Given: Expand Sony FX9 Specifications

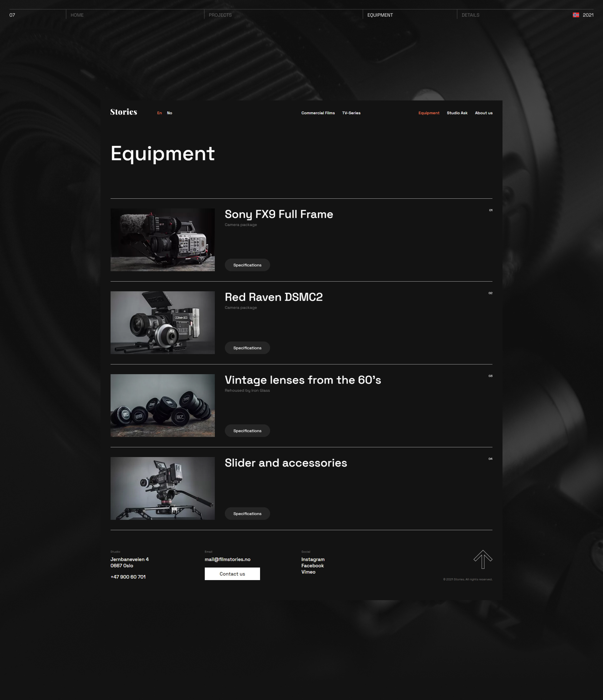Looking at the screenshot, I should 247,265.
